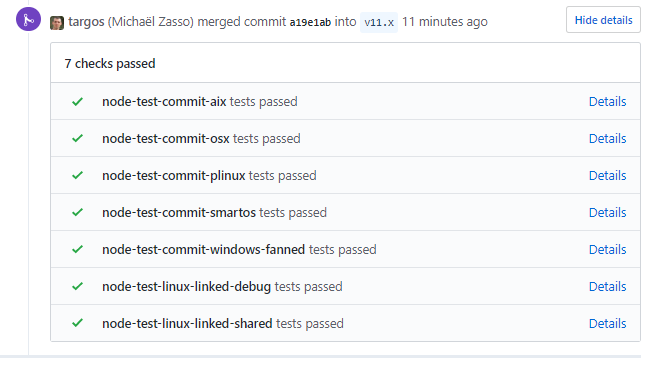This screenshot has height=368, width=650.
Task: View Details for node-test-commit-aix
Action: tap(607, 102)
